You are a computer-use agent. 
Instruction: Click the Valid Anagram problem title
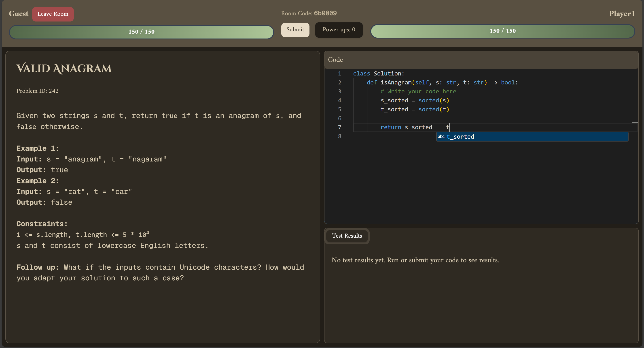coord(64,68)
